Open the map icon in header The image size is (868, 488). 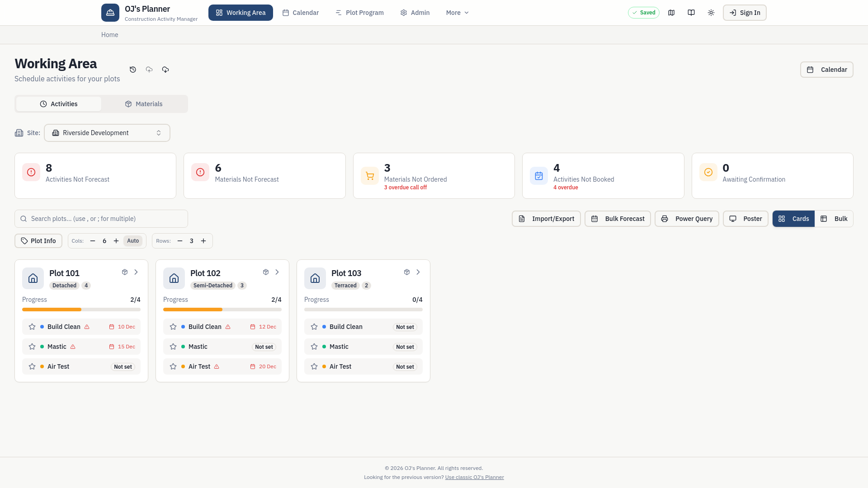coord(671,13)
